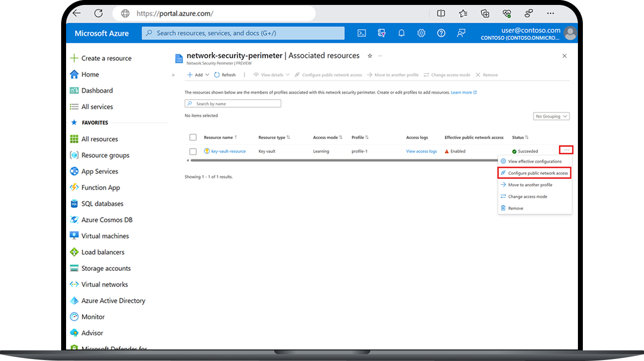Open the Learn more link
The width and height of the screenshot is (644, 361).
click(x=464, y=92)
